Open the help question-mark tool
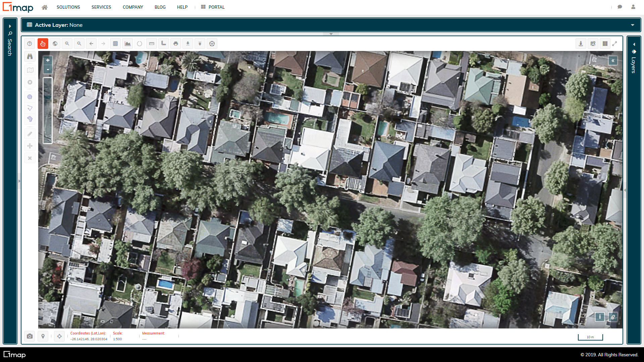The width and height of the screenshot is (644, 362). 30,44
